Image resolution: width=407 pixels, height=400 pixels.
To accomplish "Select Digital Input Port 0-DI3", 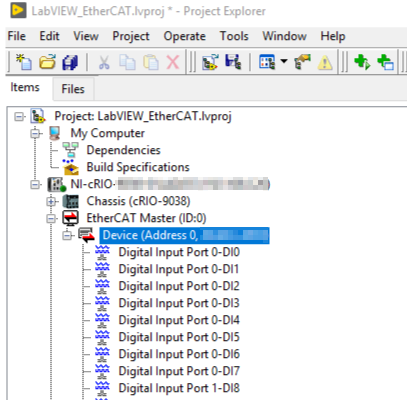I will [179, 303].
